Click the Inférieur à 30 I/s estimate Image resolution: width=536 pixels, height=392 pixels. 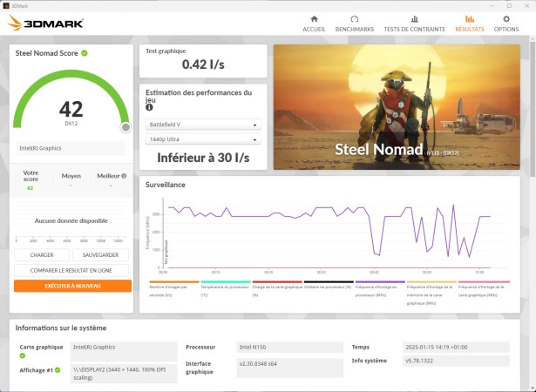(203, 158)
